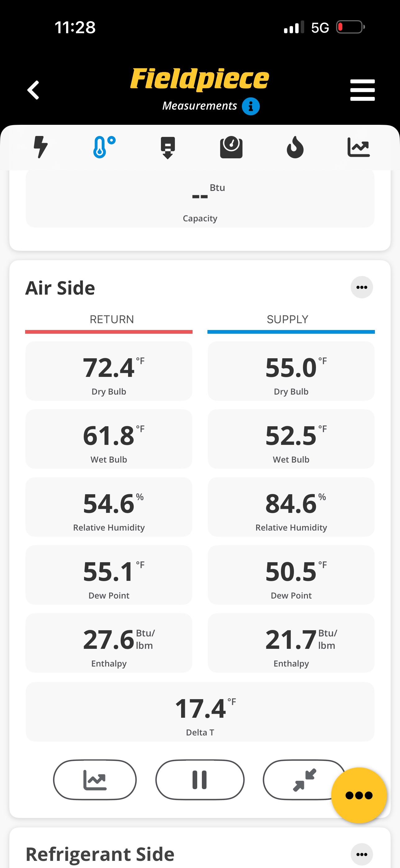400x868 pixels.
Task: Expand Refrigerant Side options ellipsis
Action: (x=362, y=854)
